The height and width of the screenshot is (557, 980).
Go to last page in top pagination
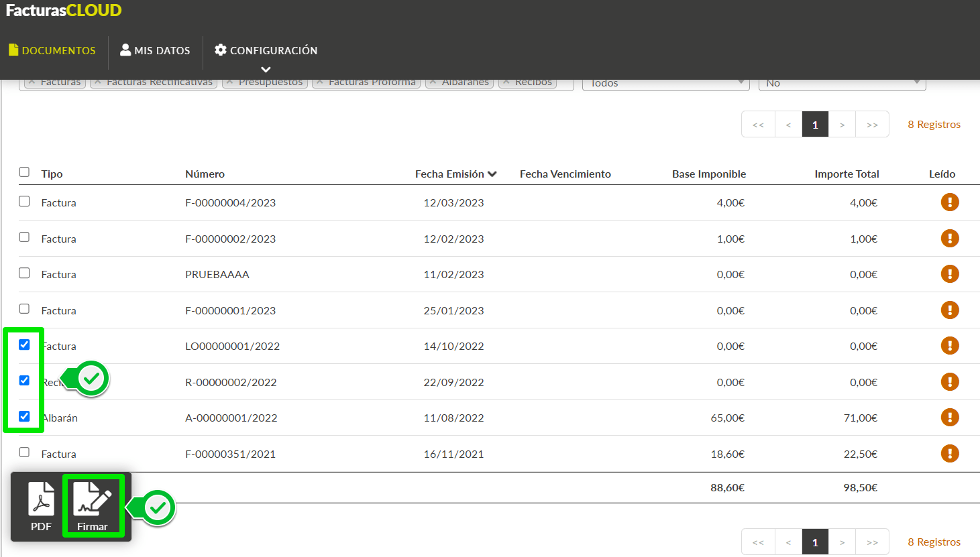872,125
